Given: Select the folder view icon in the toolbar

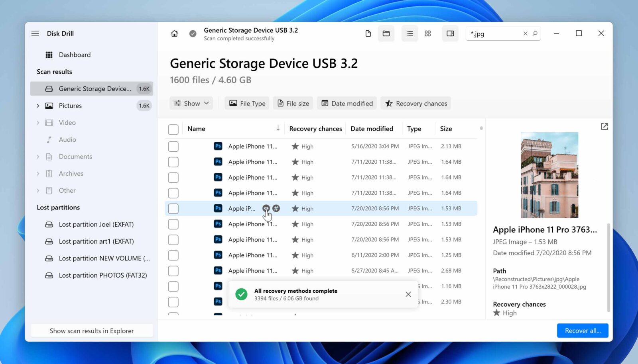Looking at the screenshot, I should (386, 33).
